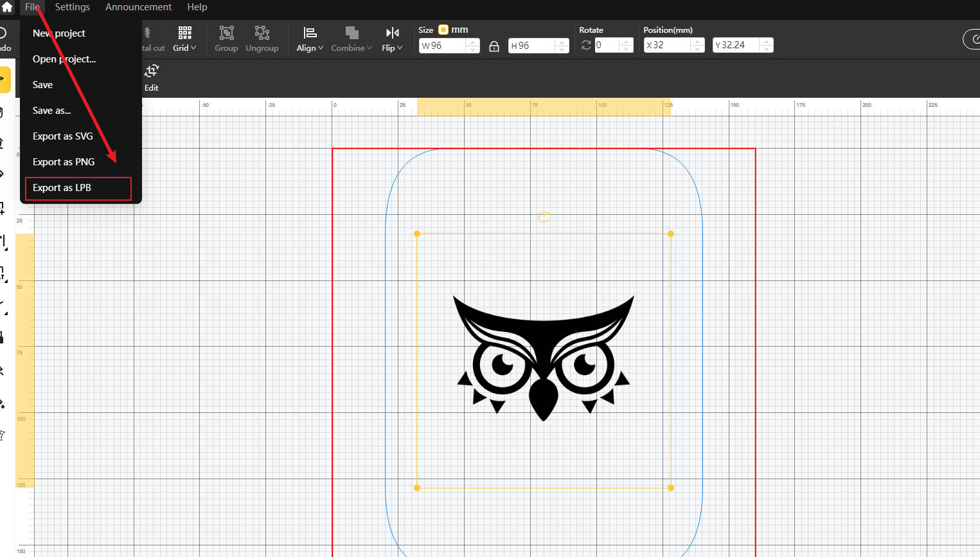
Task: Increase width with the up stepper
Action: (x=473, y=42)
